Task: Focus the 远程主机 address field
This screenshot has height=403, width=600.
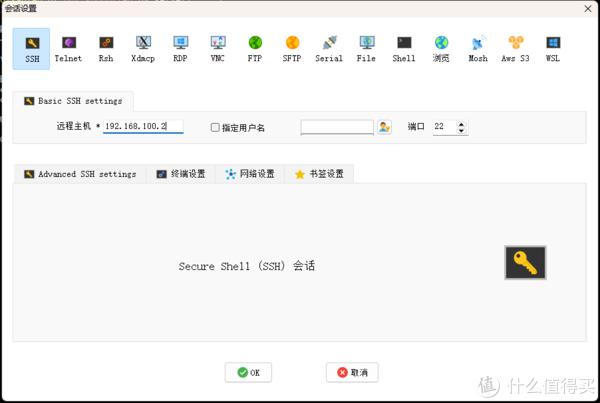Action: [143, 126]
